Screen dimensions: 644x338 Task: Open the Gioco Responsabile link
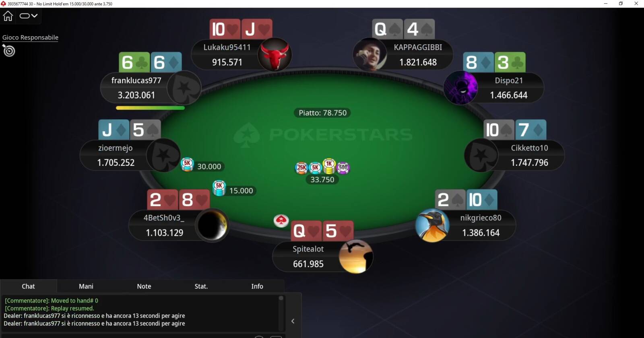[x=30, y=37]
